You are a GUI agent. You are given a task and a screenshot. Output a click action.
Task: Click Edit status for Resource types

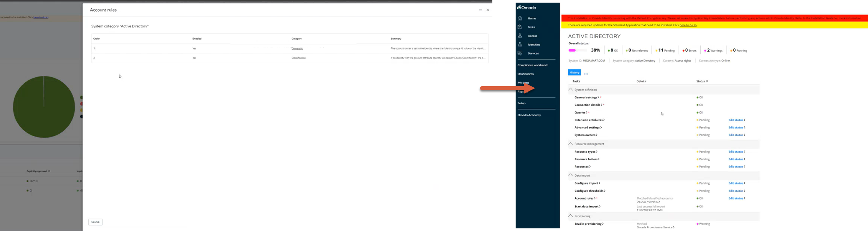tap(737, 152)
